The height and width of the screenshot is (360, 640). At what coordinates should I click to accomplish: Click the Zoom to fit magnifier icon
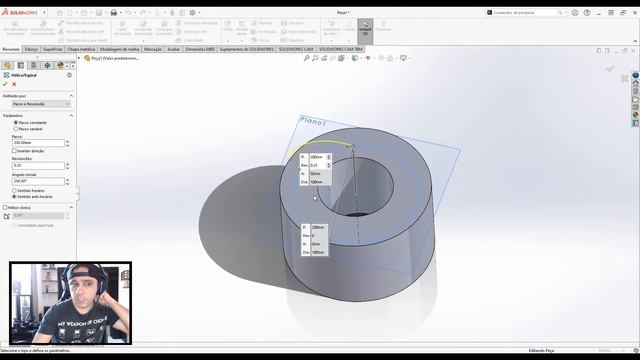pyautogui.click(x=307, y=58)
